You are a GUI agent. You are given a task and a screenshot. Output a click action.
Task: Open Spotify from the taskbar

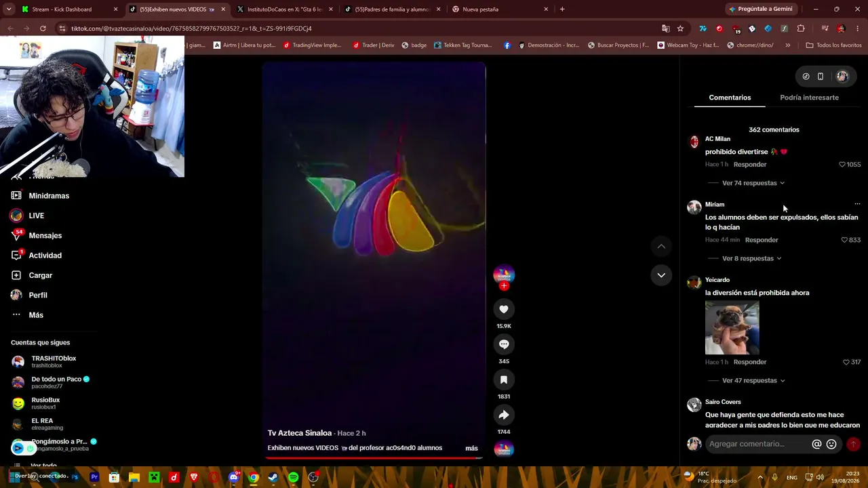pos(293,477)
